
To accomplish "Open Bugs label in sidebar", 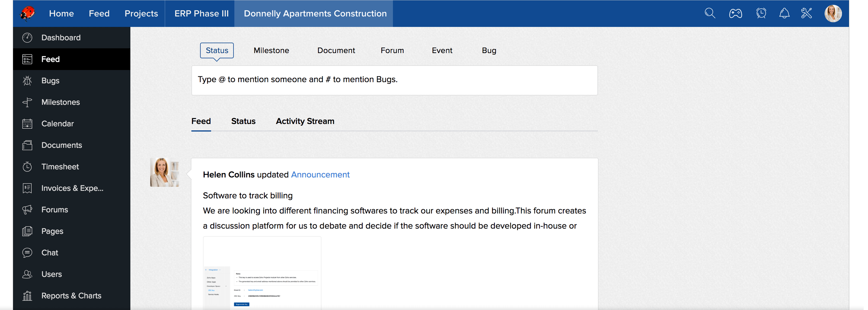I will tap(50, 81).
